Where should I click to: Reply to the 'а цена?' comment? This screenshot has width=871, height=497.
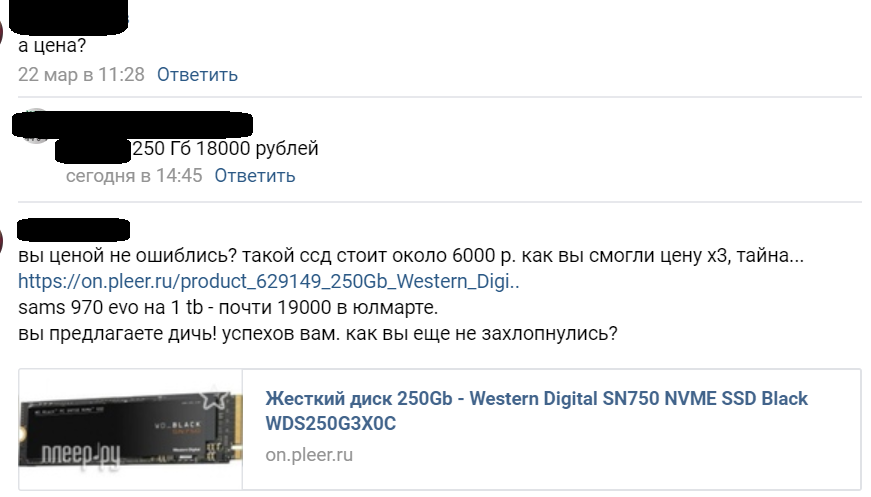[197, 74]
